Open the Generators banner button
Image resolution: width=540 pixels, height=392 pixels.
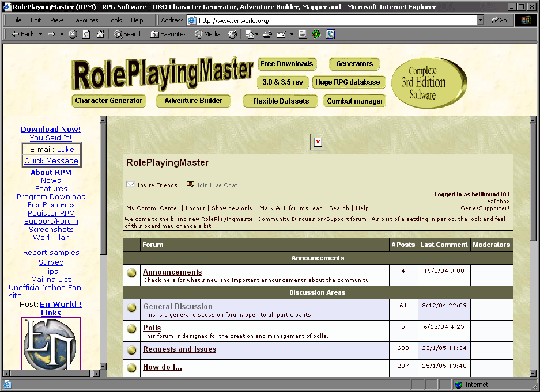click(354, 64)
